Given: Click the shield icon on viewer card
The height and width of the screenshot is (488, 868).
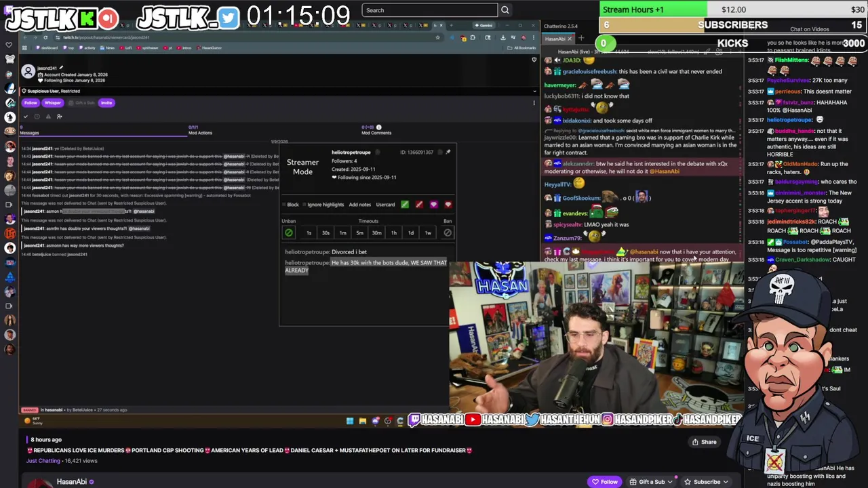Looking at the screenshot, I should pos(534,60).
